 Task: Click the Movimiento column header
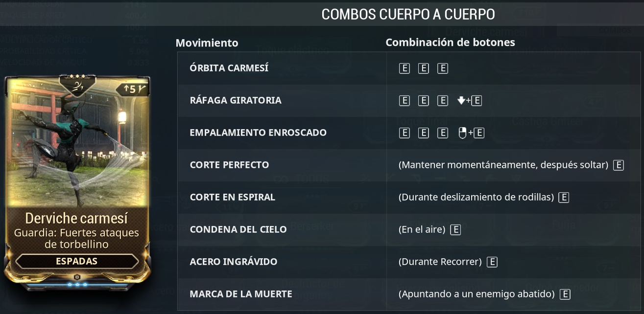click(207, 43)
